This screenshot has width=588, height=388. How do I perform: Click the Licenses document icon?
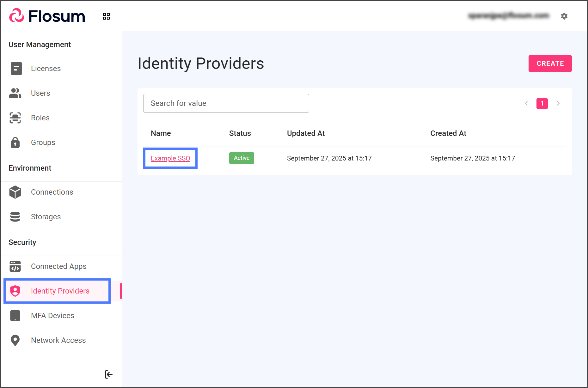[x=16, y=69]
